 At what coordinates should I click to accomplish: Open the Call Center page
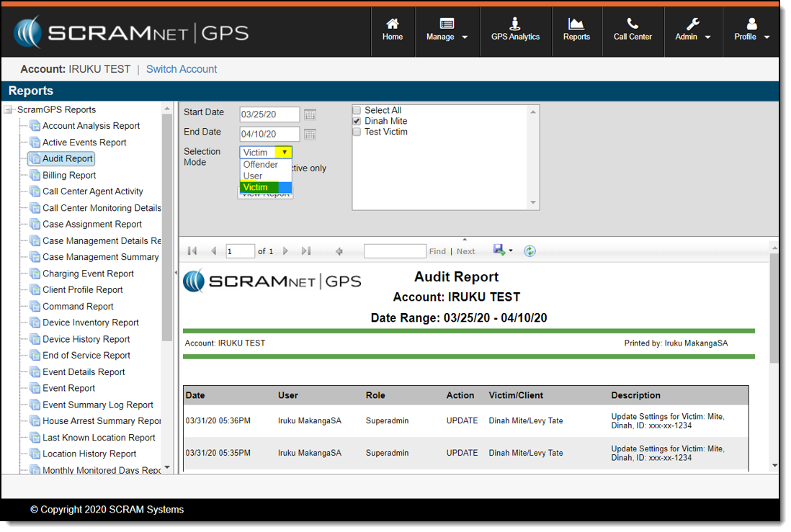coord(633,30)
